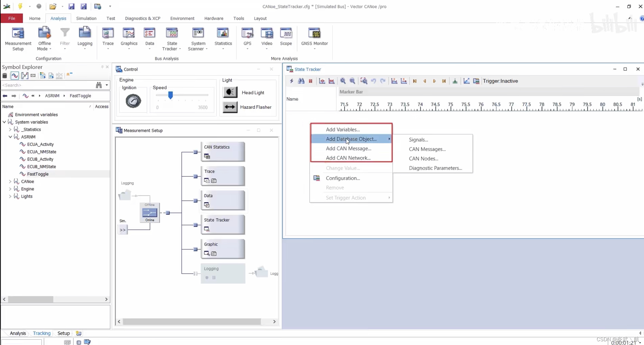Image resolution: width=644 pixels, height=345 pixels.
Task: Open the Tracking bottom tab
Action: [x=41, y=333]
